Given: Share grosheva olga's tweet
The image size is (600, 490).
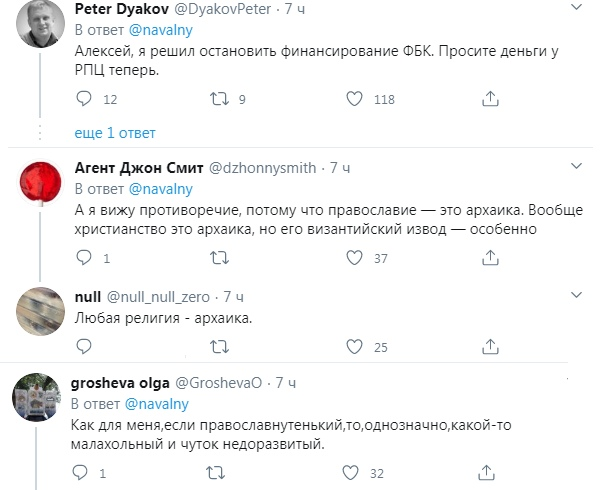Looking at the screenshot, I should click(490, 471).
